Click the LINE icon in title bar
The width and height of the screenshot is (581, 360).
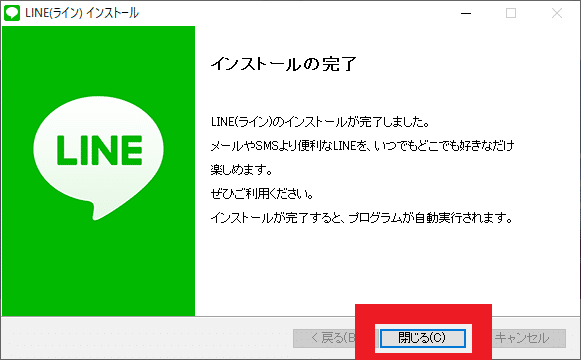[11, 13]
